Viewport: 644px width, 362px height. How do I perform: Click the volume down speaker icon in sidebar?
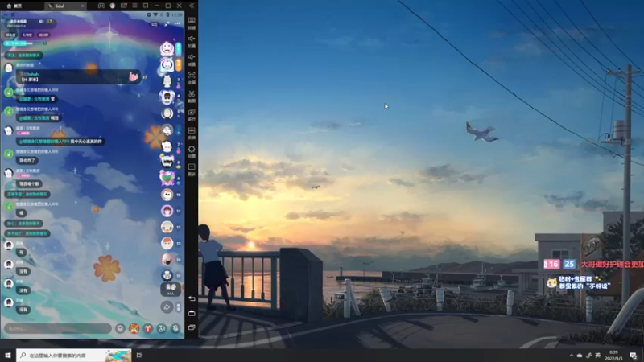[x=192, y=59]
